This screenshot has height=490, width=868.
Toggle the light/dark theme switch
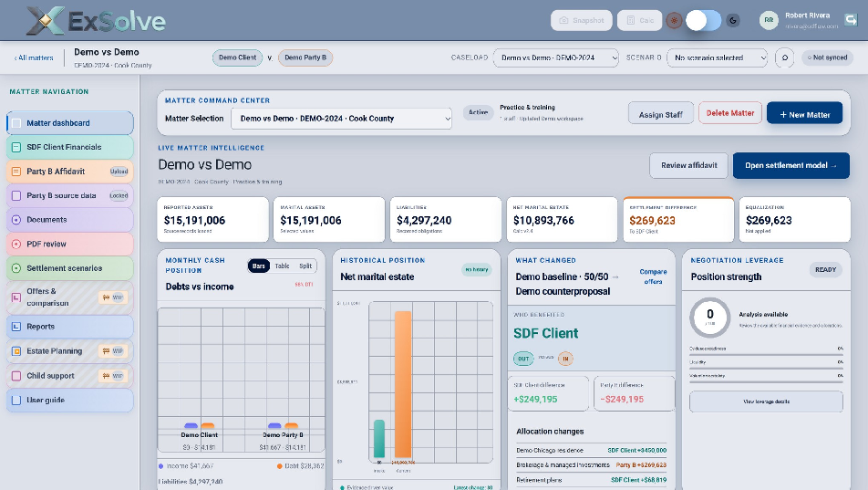tap(704, 20)
